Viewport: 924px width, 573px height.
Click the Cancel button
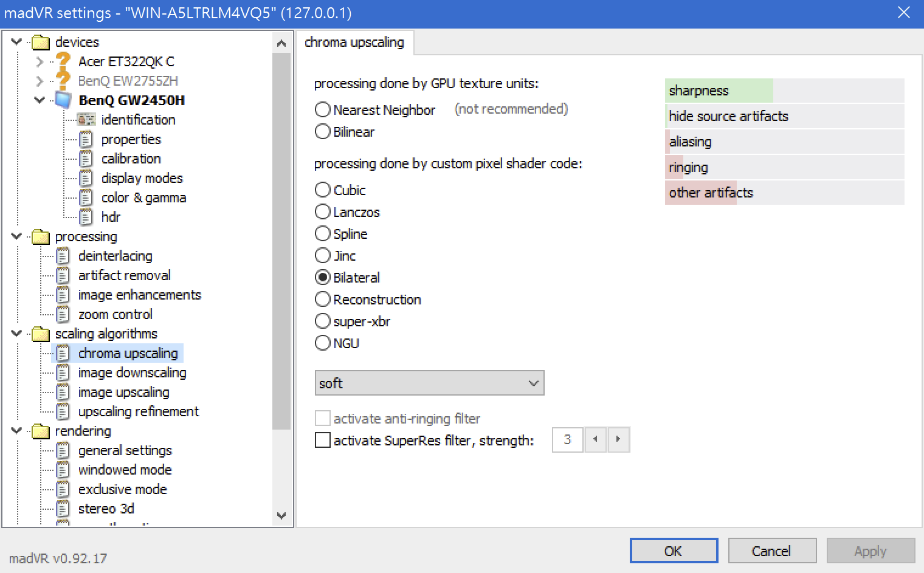click(772, 551)
